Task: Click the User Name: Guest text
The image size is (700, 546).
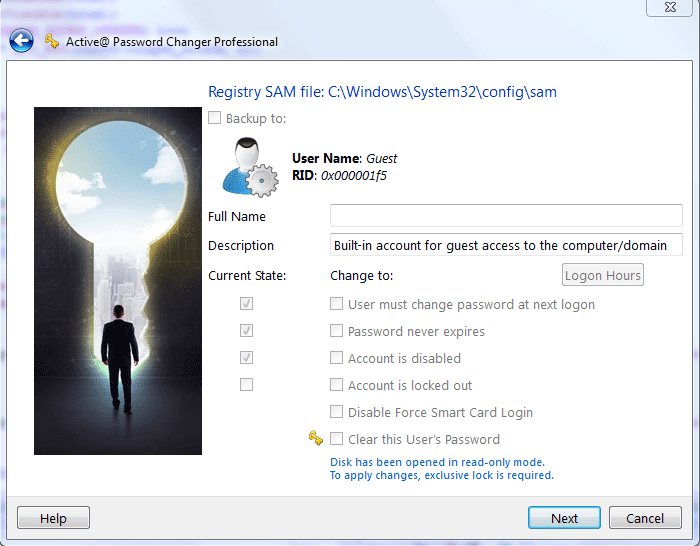Action: pos(344,158)
